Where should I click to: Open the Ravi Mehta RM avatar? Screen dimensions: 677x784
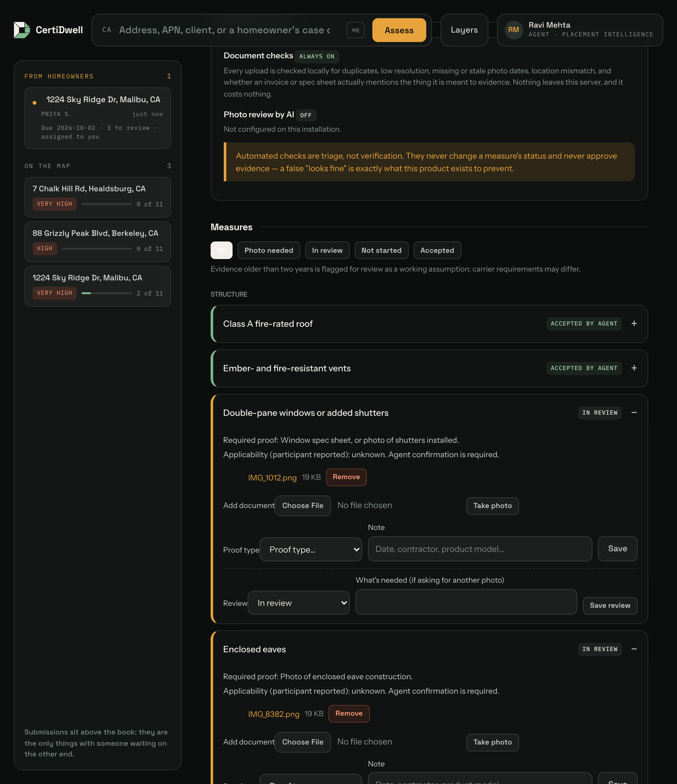click(x=514, y=30)
